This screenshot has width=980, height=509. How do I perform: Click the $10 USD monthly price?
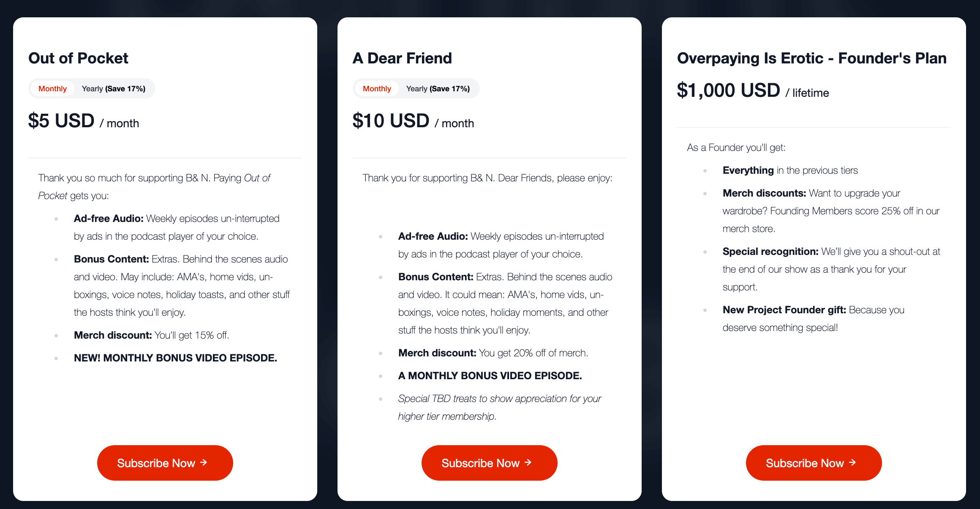tap(391, 121)
